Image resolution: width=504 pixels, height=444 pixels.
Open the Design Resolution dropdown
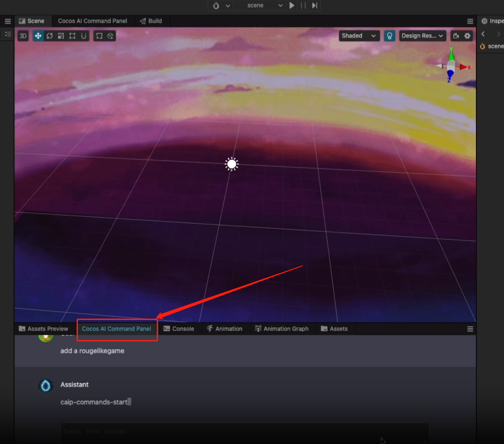point(422,36)
